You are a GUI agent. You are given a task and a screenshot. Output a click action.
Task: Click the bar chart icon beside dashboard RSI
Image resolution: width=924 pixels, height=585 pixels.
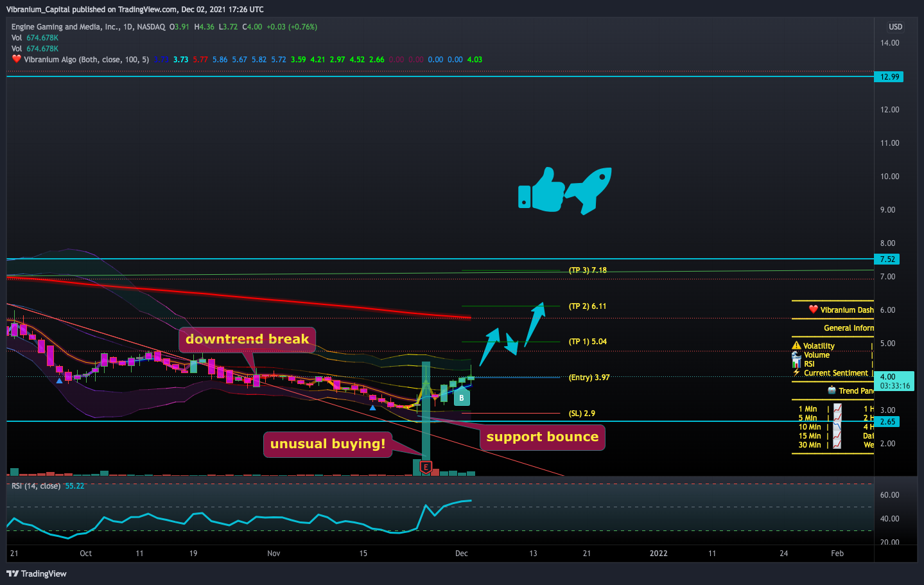pos(796,363)
